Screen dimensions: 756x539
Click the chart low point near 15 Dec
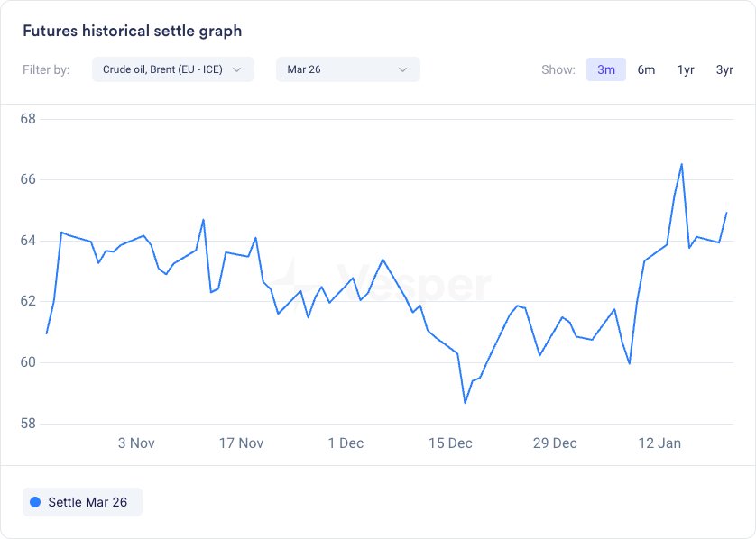466,402
